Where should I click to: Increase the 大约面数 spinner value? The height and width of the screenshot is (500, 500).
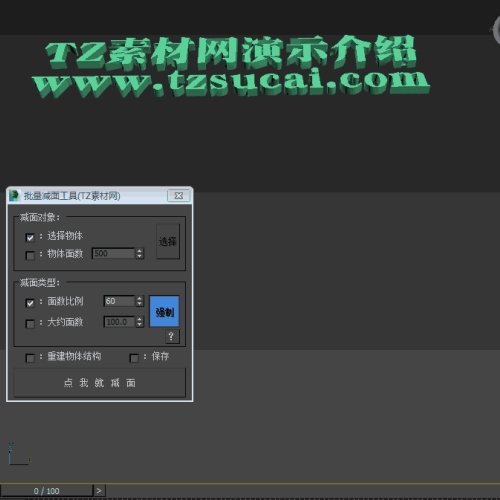[x=140, y=319]
